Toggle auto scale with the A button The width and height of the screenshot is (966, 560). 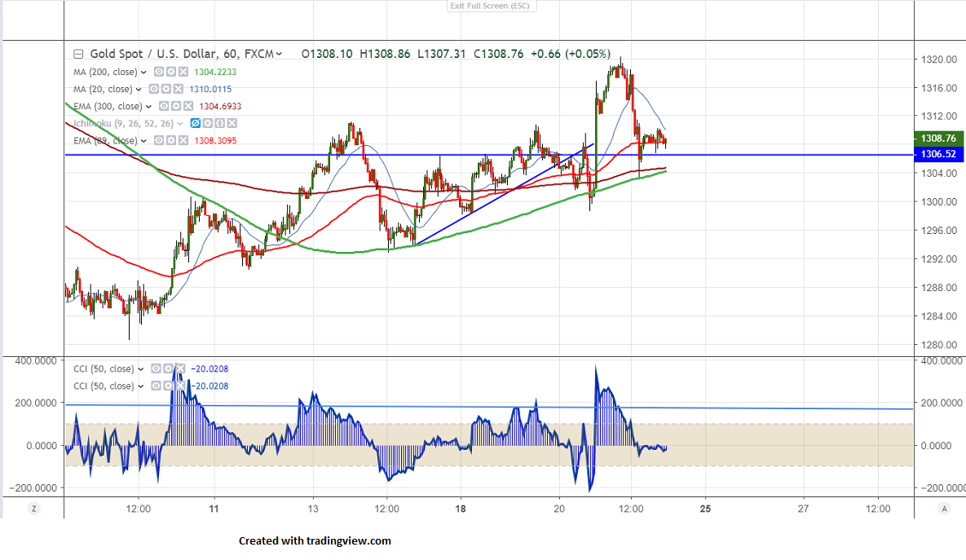944,509
